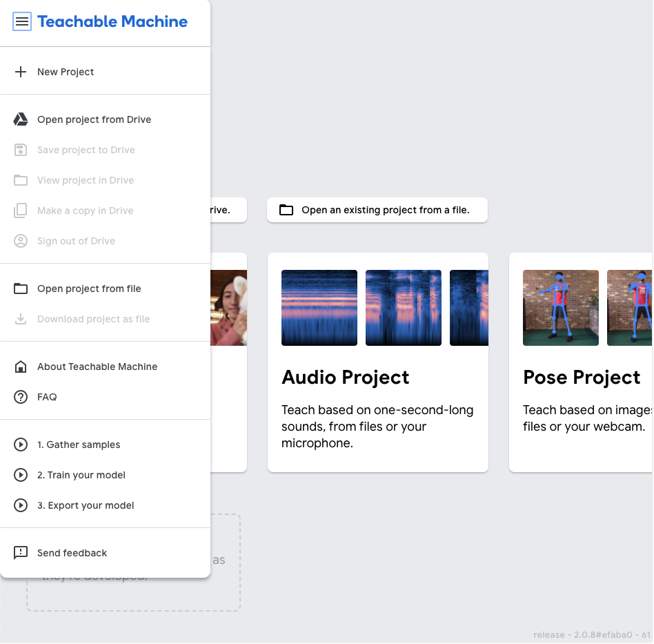
Task: Click play icon for Train your model
Action: tap(21, 475)
